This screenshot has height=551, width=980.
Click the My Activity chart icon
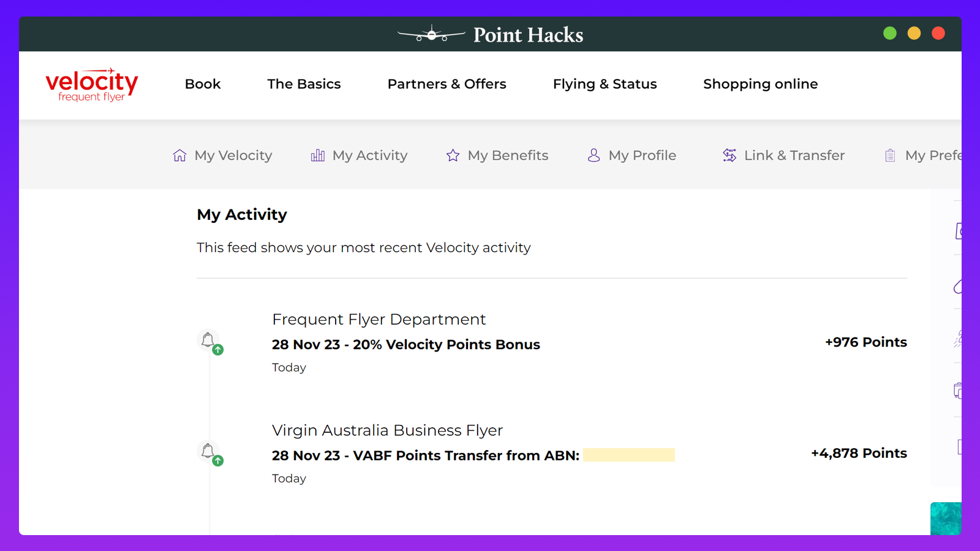point(318,156)
